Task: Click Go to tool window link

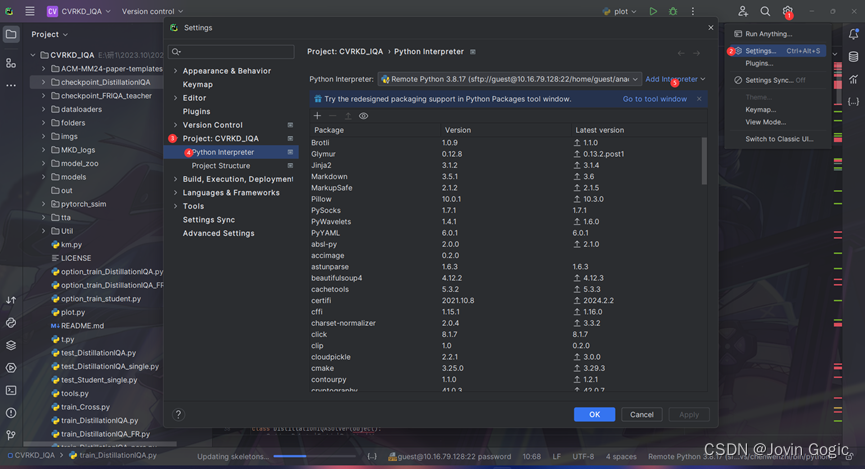Action: coord(655,99)
